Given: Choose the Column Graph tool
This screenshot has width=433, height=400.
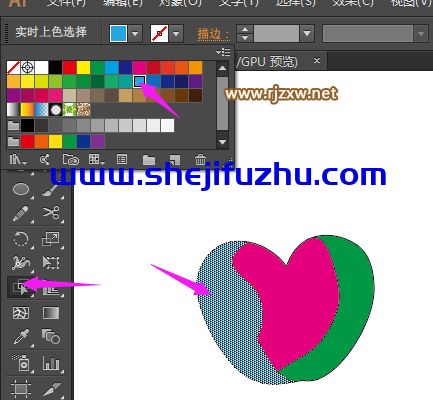Looking at the screenshot, I should pos(51,363).
